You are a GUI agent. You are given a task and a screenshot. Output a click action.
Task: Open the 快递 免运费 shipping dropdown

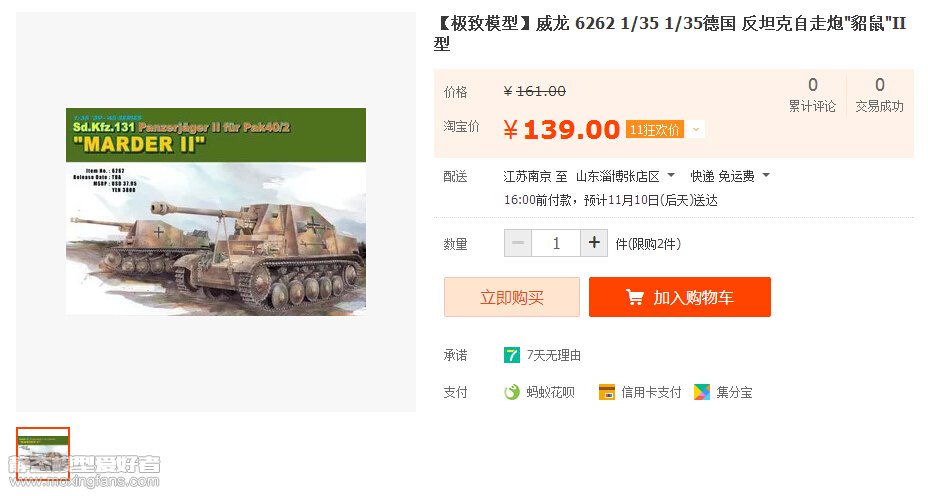[730, 176]
